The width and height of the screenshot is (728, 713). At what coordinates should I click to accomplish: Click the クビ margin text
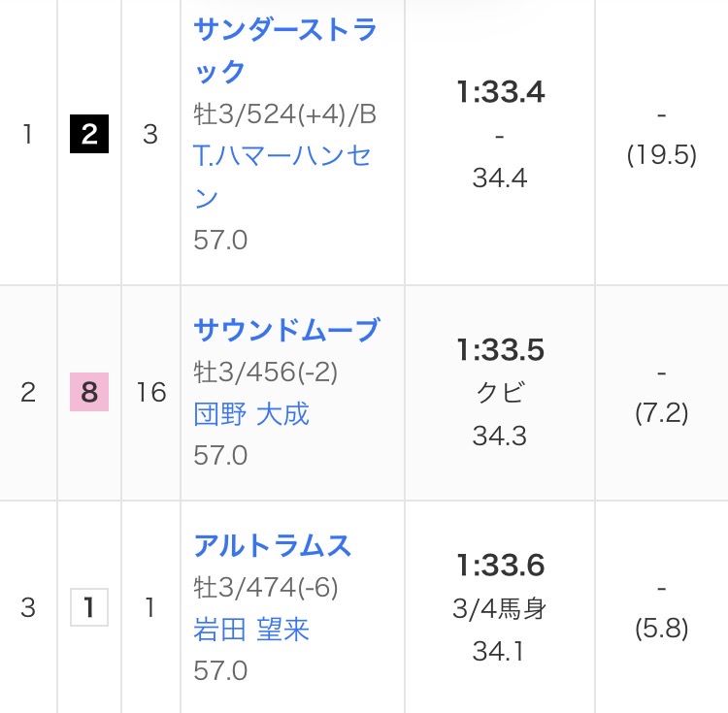(500, 392)
